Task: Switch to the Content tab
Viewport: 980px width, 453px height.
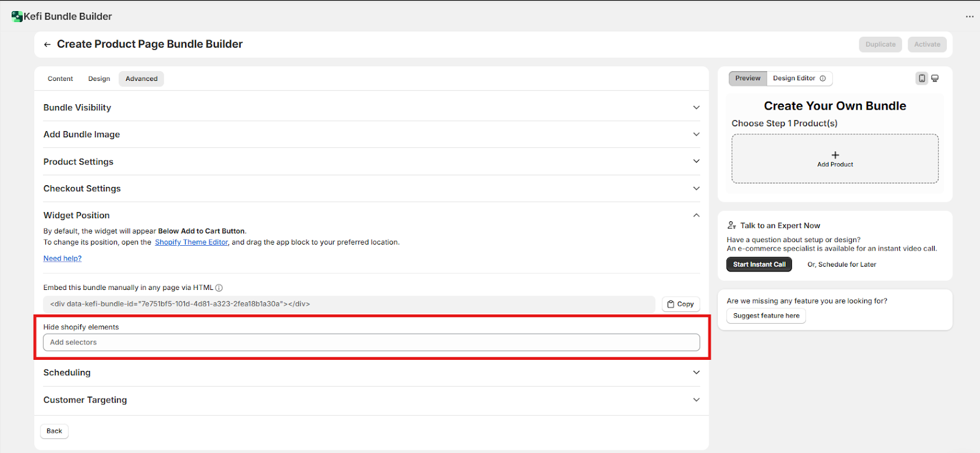Action: (x=60, y=79)
